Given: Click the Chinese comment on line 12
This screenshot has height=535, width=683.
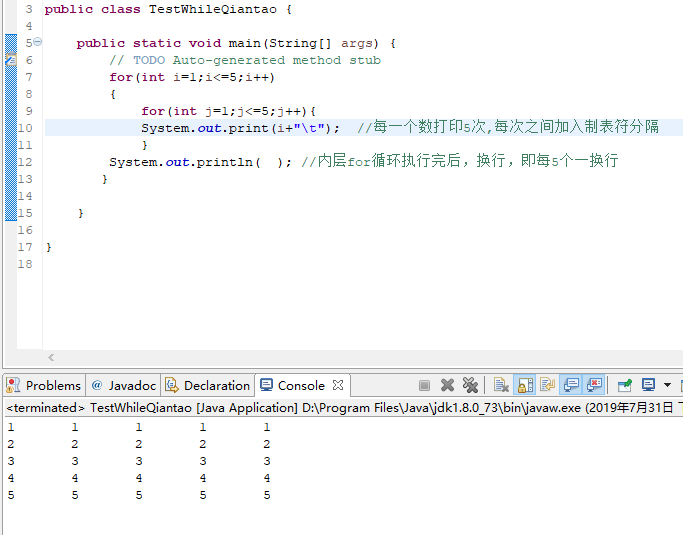Looking at the screenshot, I should tap(460, 161).
